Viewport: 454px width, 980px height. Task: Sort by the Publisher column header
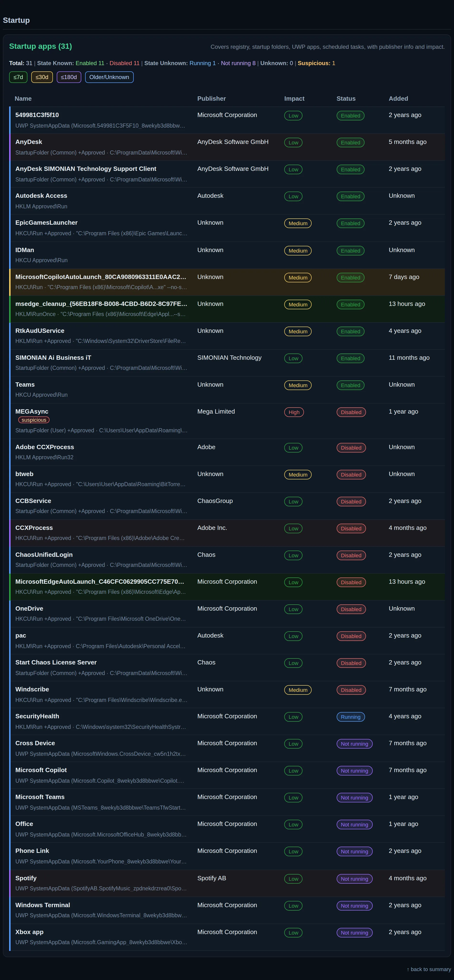(x=212, y=99)
